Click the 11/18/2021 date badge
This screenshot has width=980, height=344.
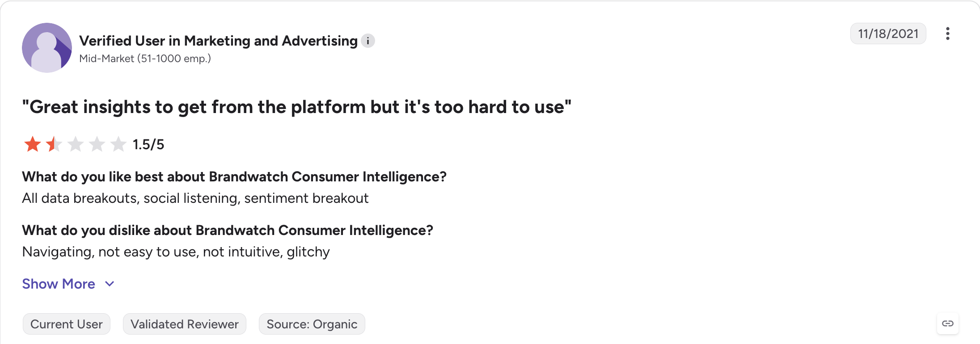(888, 34)
